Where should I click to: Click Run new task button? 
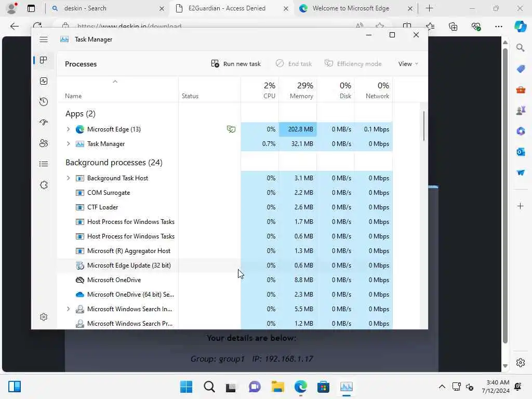[236, 64]
